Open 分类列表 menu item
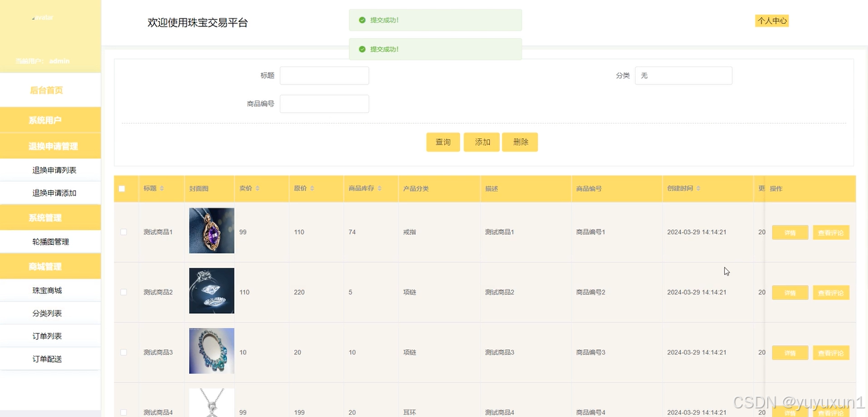The width and height of the screenshot is (868, 417). pos(51,313)
